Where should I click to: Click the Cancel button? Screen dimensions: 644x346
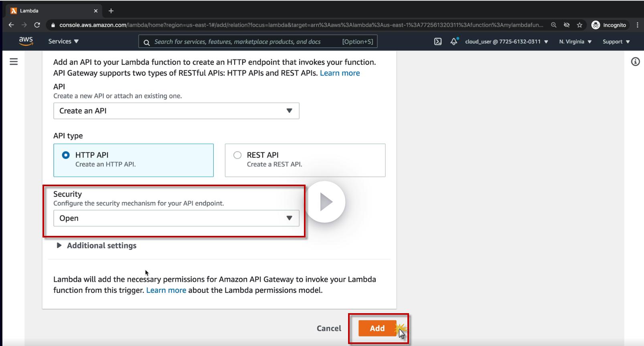pos(329,328)
